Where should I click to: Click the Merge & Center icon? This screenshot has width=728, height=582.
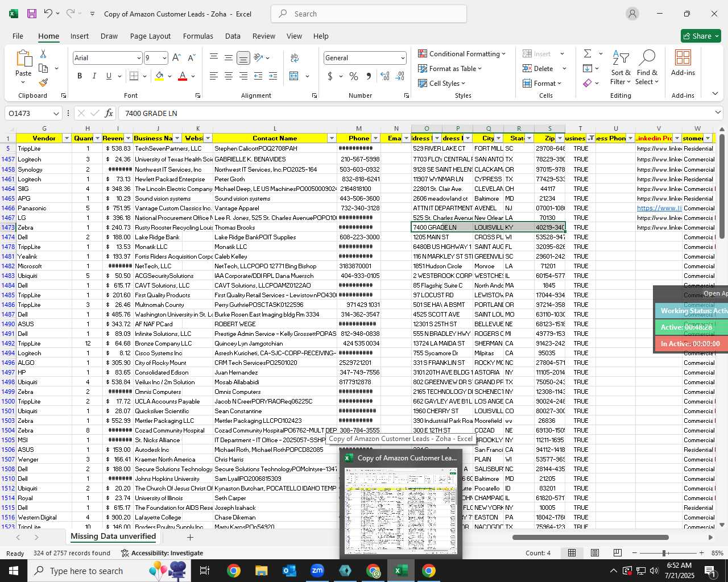[x=294, y=76]
